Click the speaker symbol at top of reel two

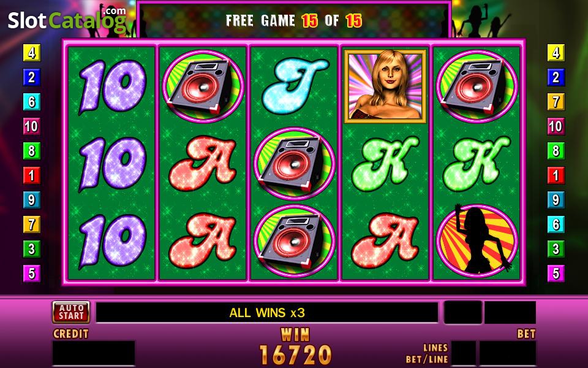[203, 86]
